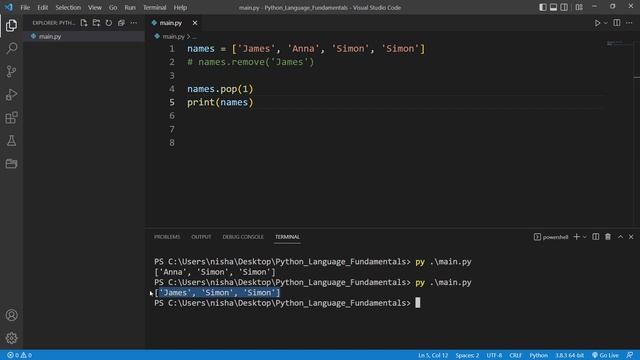The width and height of the screenshot is (640, 360).
Task: Close the terminal panel
Action: [x=631, y=237]
